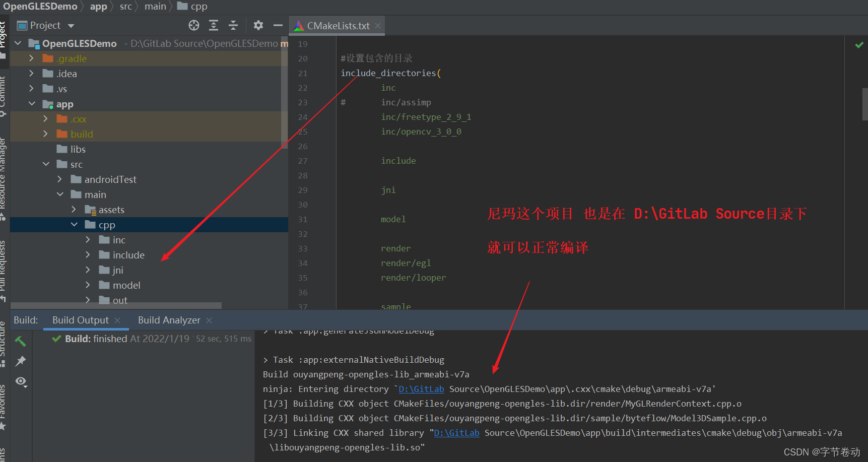
Task: Close the CMakeLists.txt tab
Action: [x=378, y=26]
